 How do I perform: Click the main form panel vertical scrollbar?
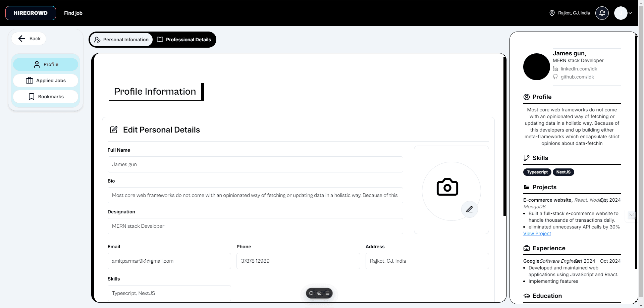coord(504,136)
